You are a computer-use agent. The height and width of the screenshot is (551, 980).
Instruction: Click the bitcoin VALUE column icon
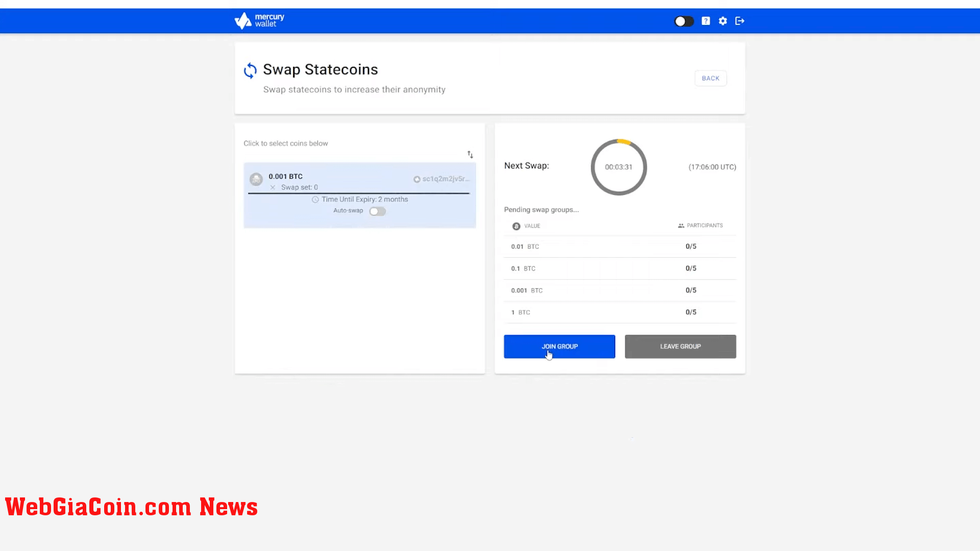[516, 226]
